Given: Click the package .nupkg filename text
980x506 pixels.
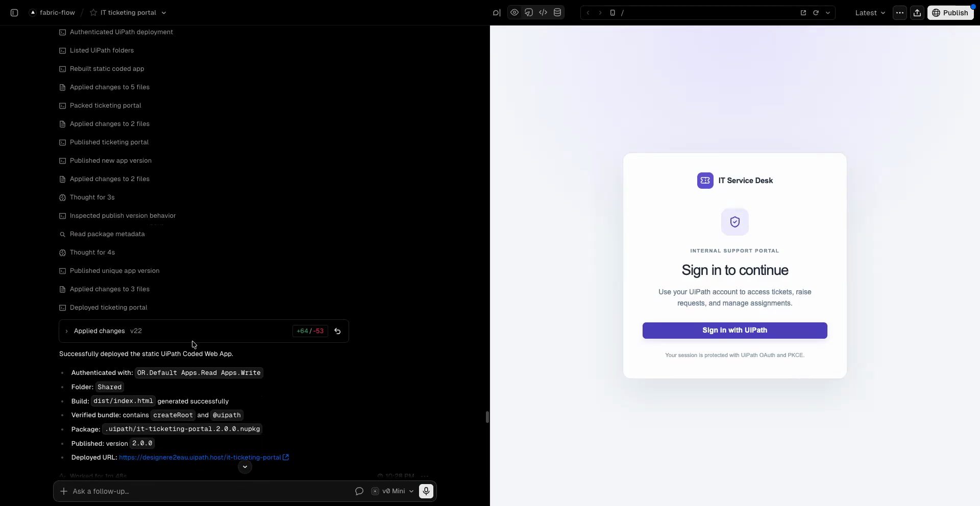Looking at the screenshot, I should [x=182, y=429].
